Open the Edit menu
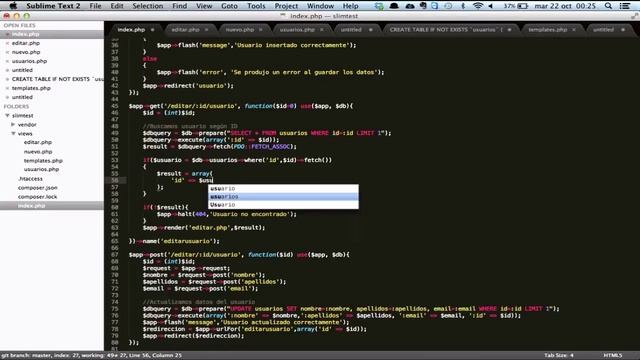This screenshot has width=640, height=360. pyautogui.click(x=117, y=6)
